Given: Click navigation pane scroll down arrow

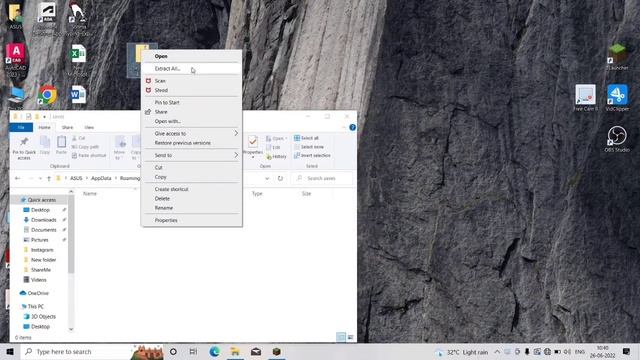Looking at the screenshot, I should point(71,329).
